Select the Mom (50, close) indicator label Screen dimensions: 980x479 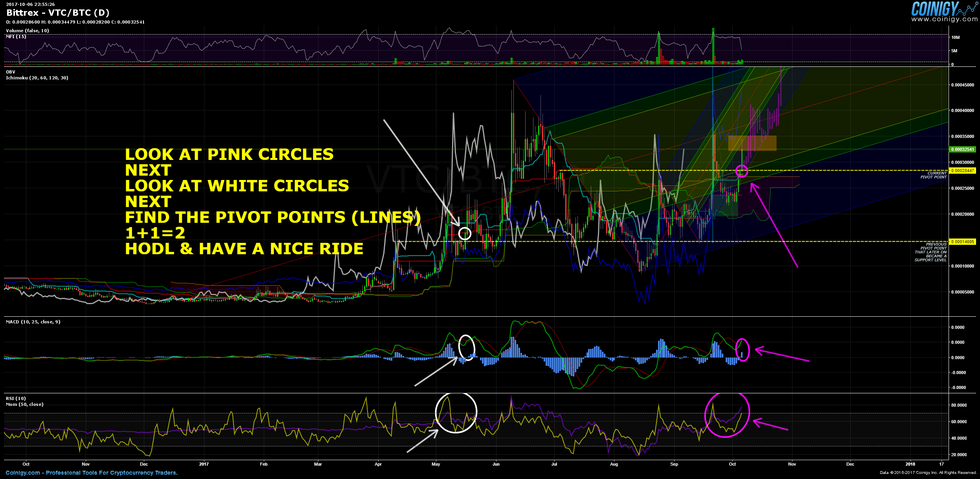pos(25,404)
